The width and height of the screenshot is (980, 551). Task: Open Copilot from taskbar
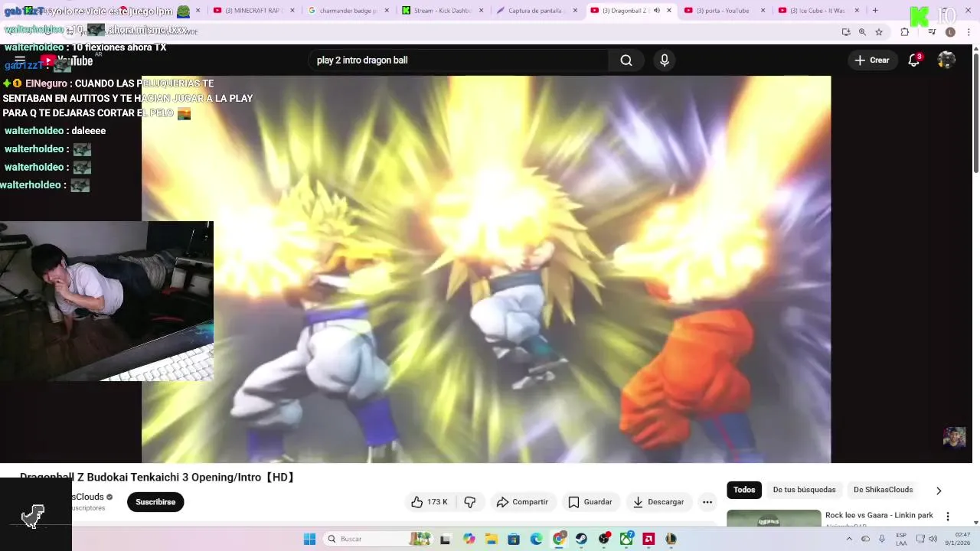click(x=469, y=539)
